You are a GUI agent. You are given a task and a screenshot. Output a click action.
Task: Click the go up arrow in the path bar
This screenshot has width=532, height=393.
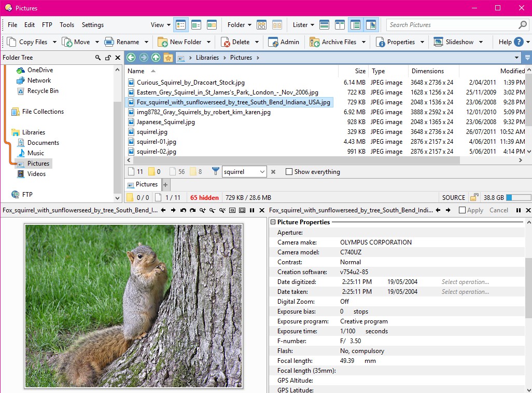[156, 58]
